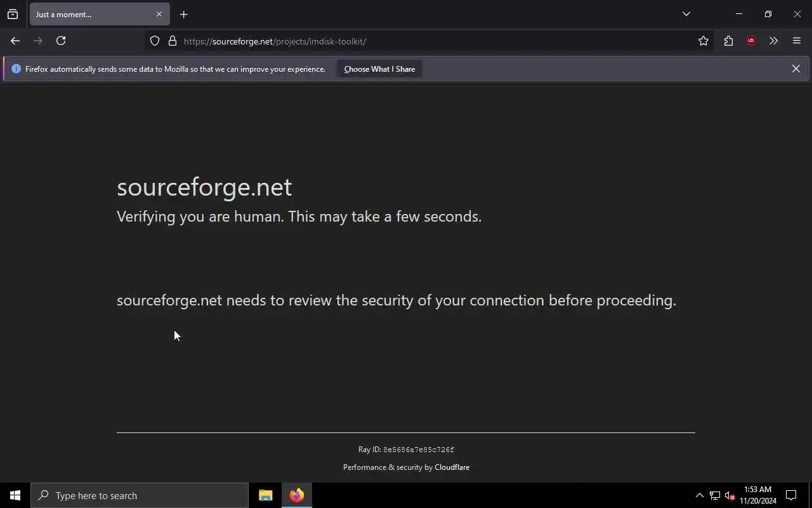
Task: Expand more tools overflow chevron
Action: click(773, 41)
